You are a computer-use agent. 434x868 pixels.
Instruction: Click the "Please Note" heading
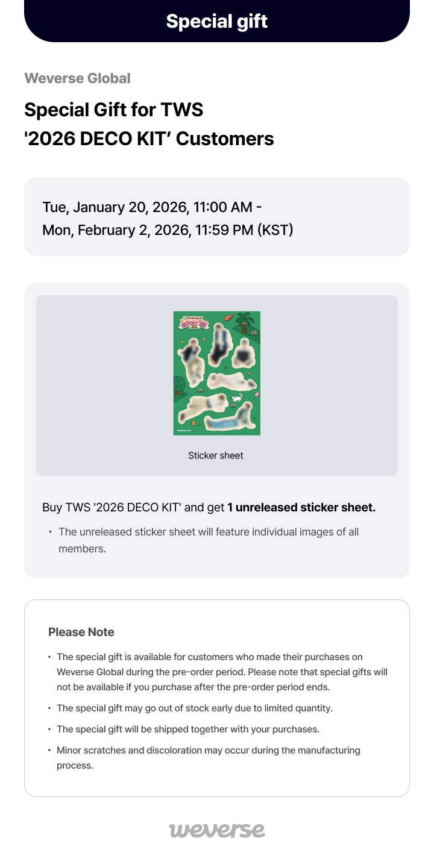pyautogui.click(x=81, y=632)
